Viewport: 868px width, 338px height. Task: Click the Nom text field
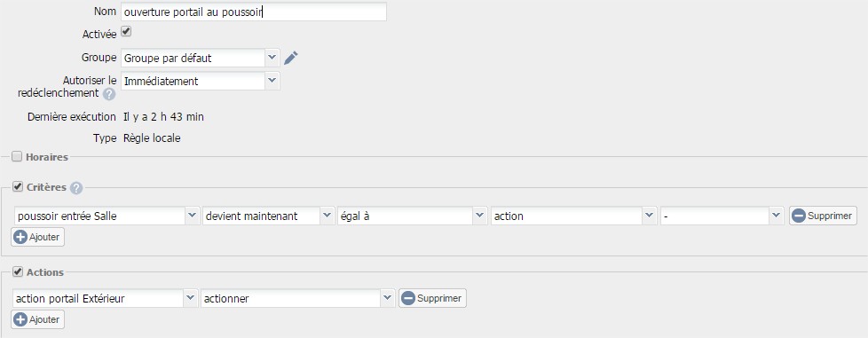(x=254, y=12)
